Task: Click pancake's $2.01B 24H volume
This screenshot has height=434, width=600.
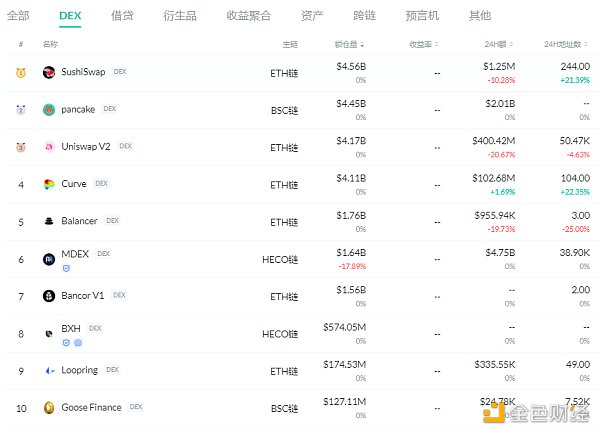Action: [x=500, y=104]
